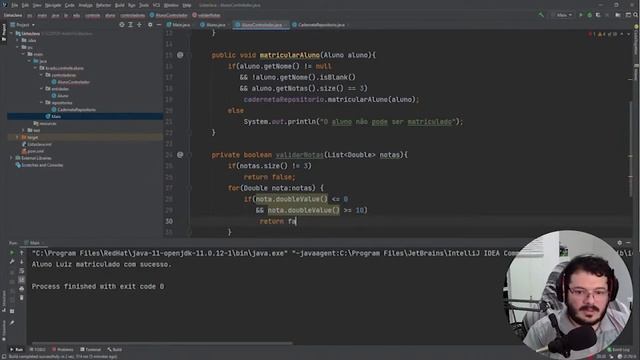Screen dimensions: 640x360
Task: Click the red error indicator in the editor corner
Action: pyautogui.click(x=591, y=34)
